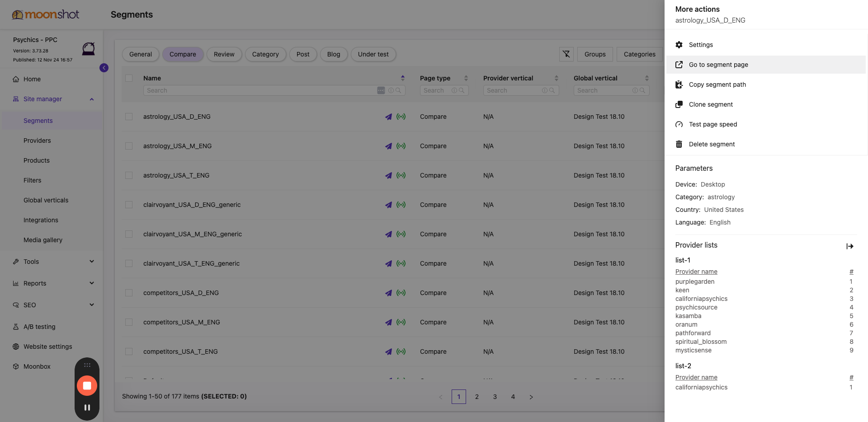Image resolution: width=868 pixels, height=422 pixels.
Task: Click the Delete segment trash icon
Action: pyautogui.click(x=679, y=144)
